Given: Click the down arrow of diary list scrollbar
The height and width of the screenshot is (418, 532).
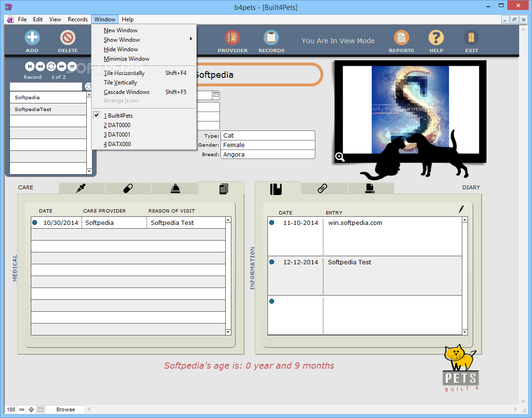Looking at the screenshot, I should coord(465,332).
